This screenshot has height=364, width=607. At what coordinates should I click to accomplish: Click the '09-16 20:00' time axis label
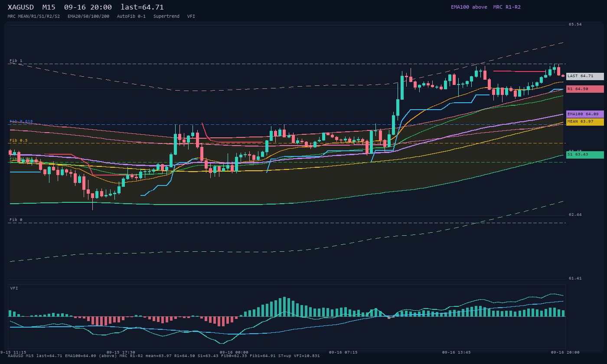[565, 352]
